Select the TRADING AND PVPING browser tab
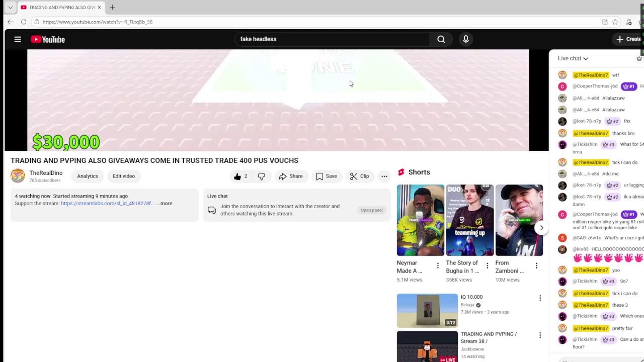This screenshot has width=644, height=362. (61, 7)
